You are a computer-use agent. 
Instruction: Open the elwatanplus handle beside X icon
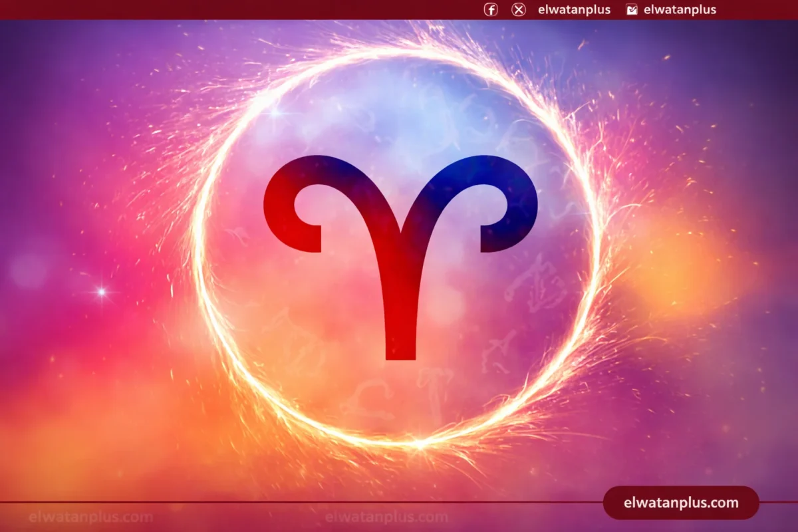(574, 10)
